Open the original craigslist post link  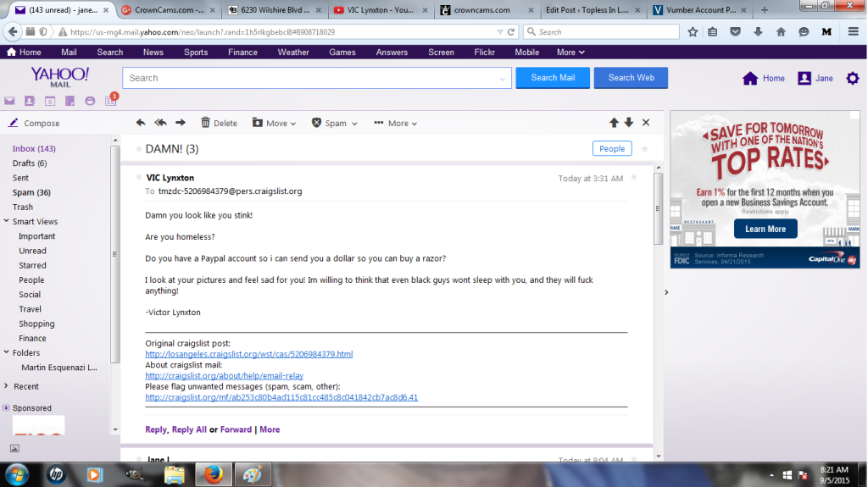coord(248,354)
